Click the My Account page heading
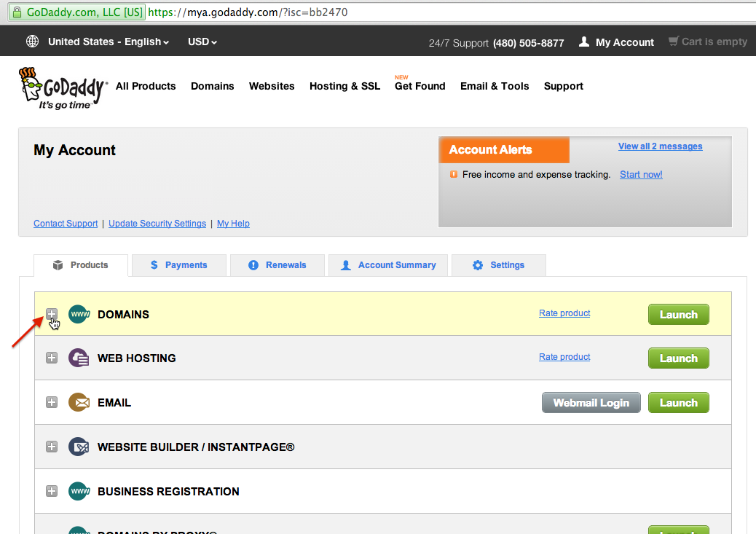The width and height of the screenshot is (756, 534). click(74, 151)
